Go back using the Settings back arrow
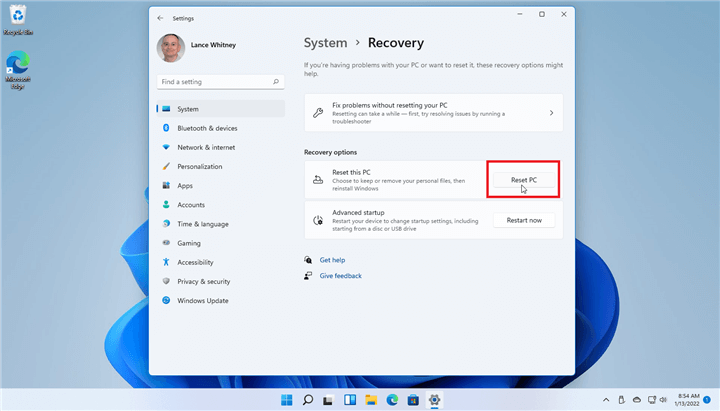Image resolution: width=720 pixels, height=411 pixels. tap(161, 18)
